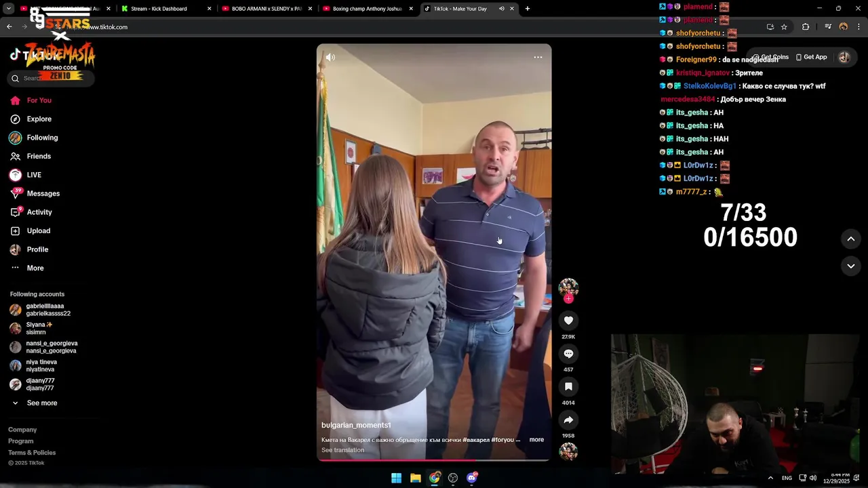Expand caption with 'more' link
The height and width of the screenshot is (488, 868).
pos(536,440)
